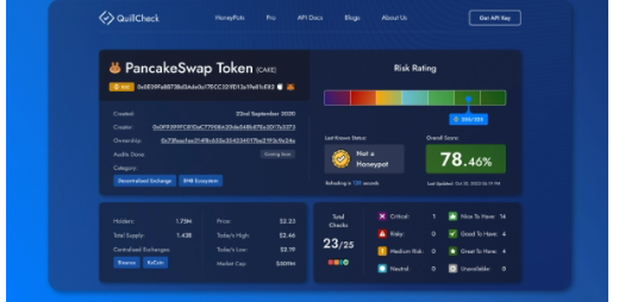Click the creation date 22nd September 2020
The height and width of the screenshot is (302, 644).
pos(265,113)
